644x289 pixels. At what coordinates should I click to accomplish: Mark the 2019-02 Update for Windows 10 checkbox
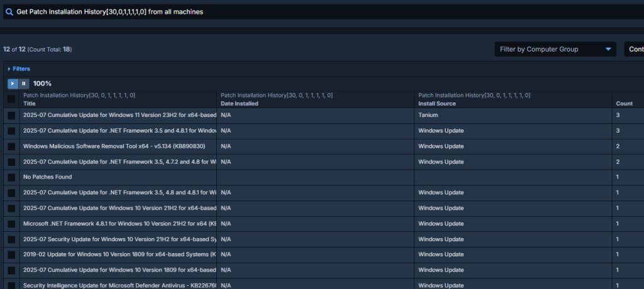pyautogui.click(x=11, y=254)
